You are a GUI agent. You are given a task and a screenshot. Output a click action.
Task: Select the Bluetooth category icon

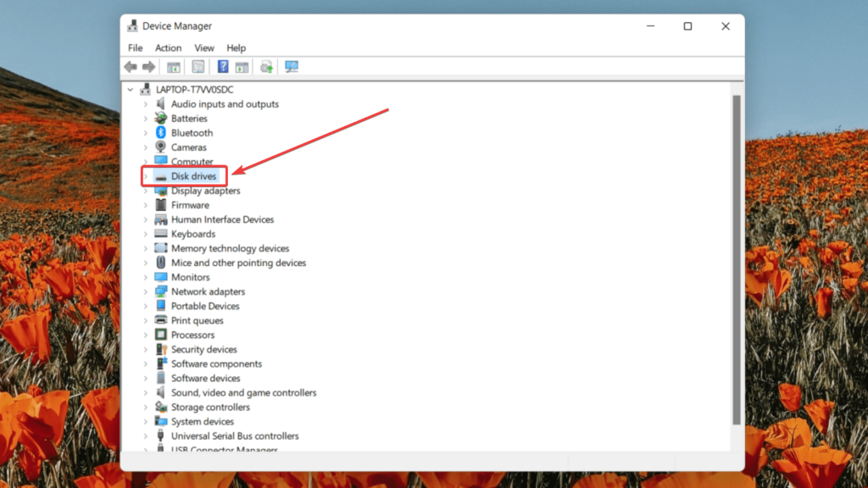point(162,132)
